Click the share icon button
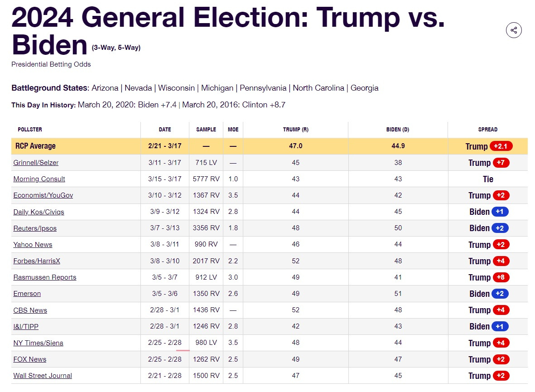Viewport: 535px width, 392px height. click(x=514, y=30)
